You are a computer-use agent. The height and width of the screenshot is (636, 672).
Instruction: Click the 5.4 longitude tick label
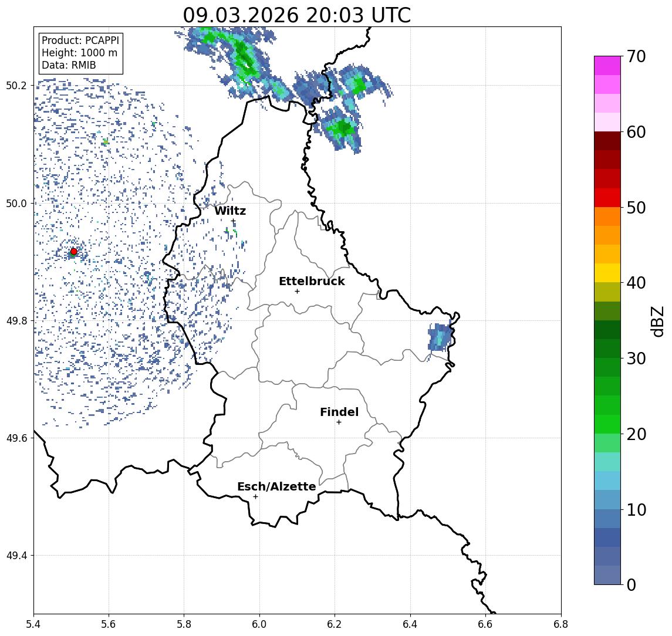(x=33, y=624)
